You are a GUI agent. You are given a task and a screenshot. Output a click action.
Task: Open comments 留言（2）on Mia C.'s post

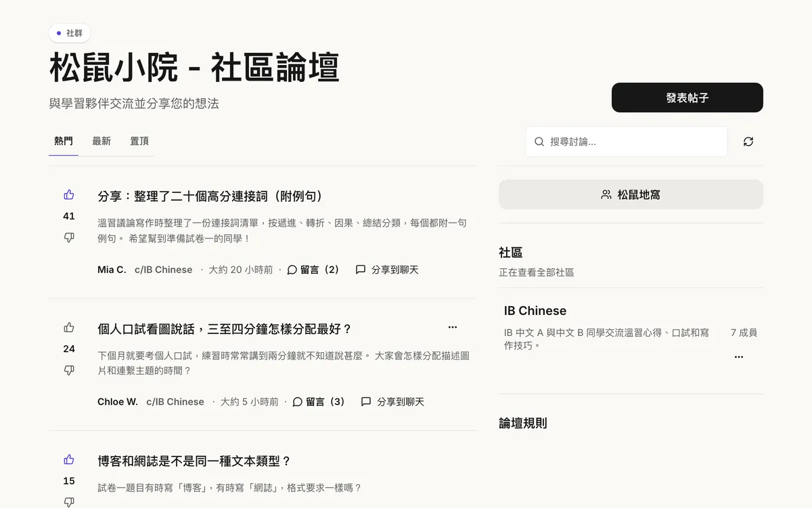pos(315,270)
